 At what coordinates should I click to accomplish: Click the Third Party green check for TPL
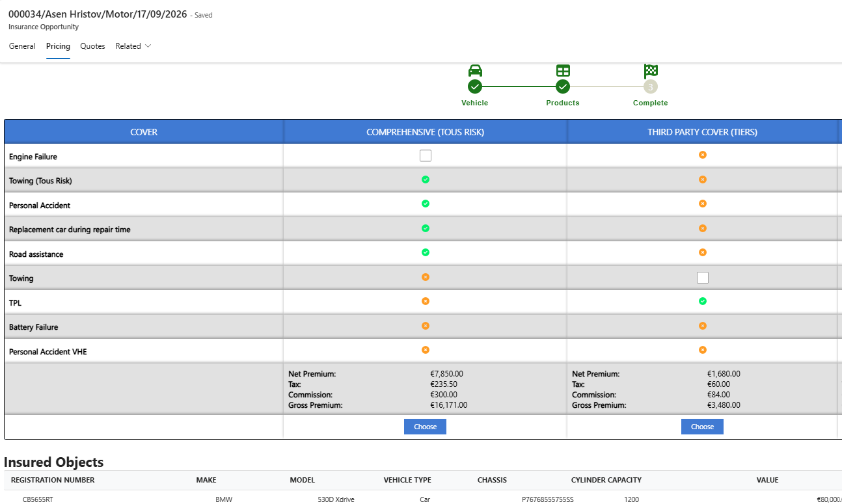[x=703, y=301]
